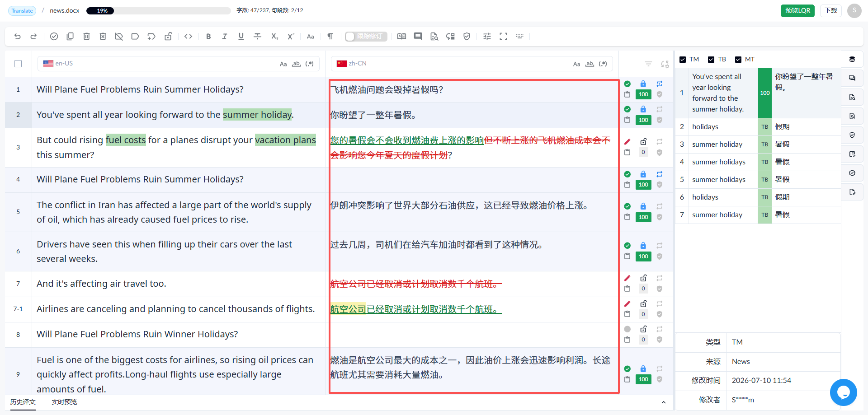The width and height of the screenshot is (868, 415).
Task: Open the QA shield check in the toolbar
Action: pyautogui.click(x=467, y=37)
